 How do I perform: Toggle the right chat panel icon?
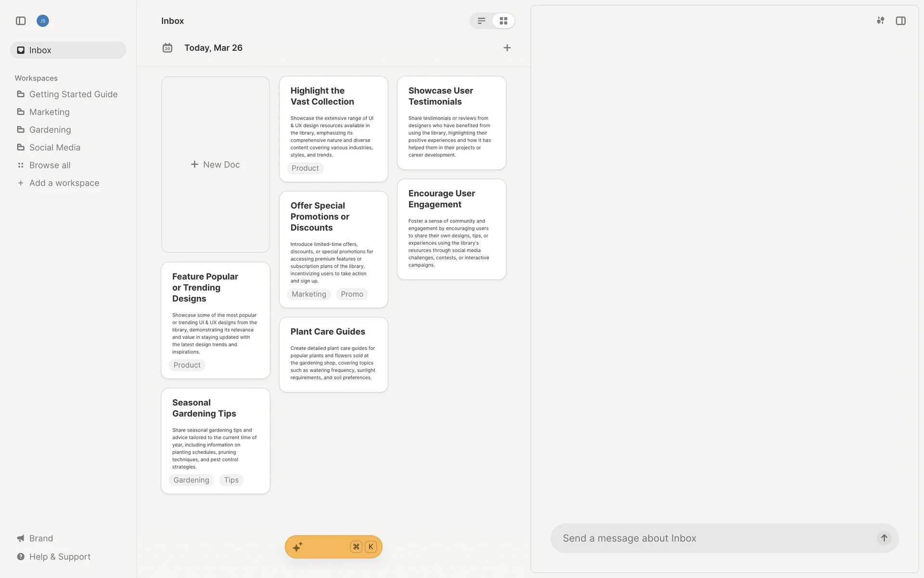tap(900, 21)
